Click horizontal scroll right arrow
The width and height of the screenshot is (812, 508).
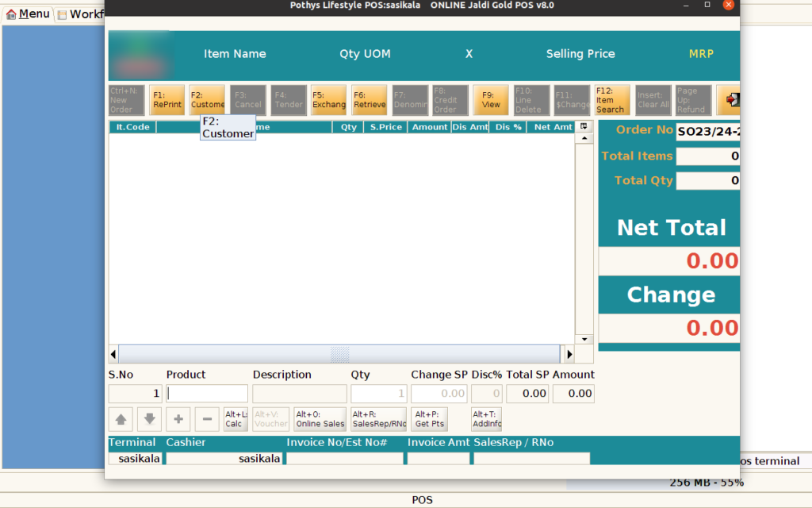pyautogui.click(x=569, y=354)
